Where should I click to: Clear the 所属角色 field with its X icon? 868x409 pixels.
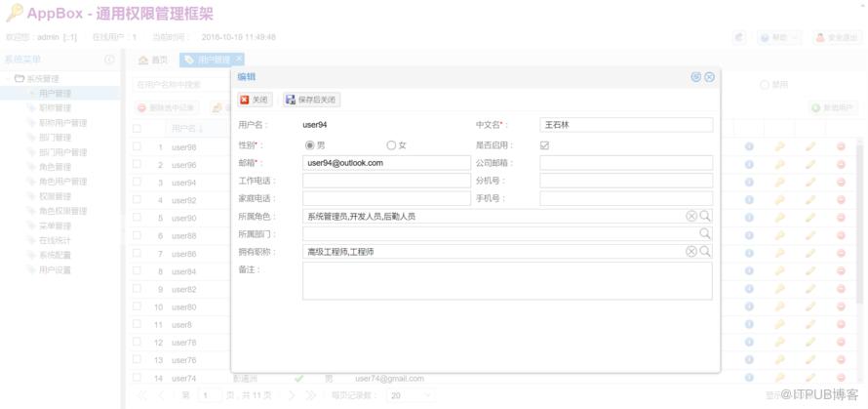tap(691, 216)
